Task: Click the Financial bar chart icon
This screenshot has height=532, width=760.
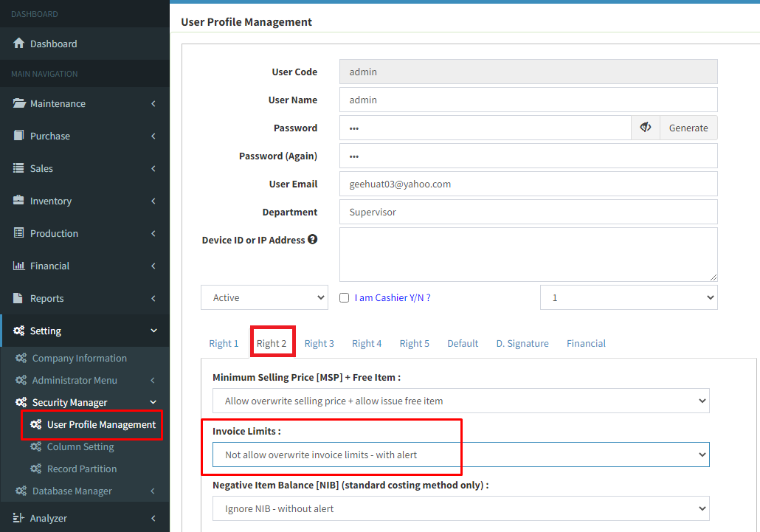Action: pyautogui.click(x=19, y=266)
